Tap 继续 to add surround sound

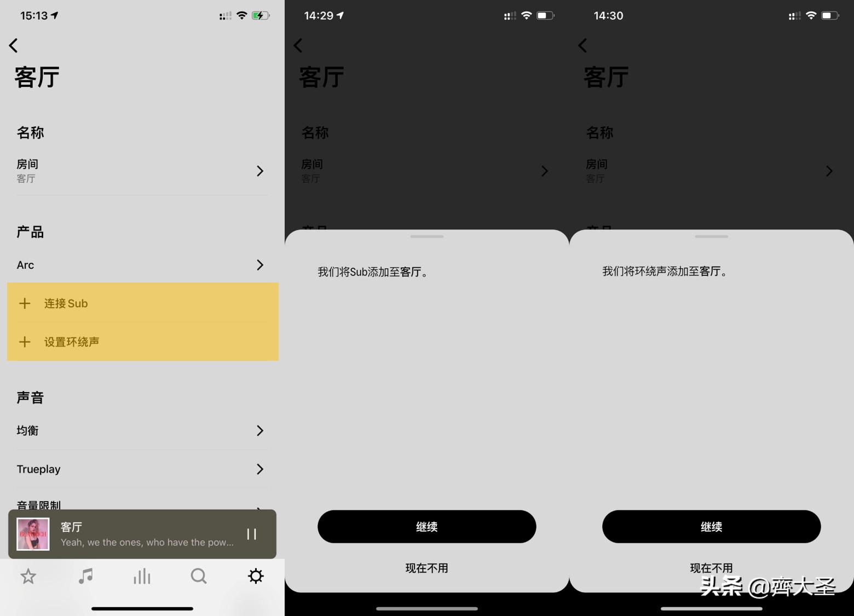point(711,527)
